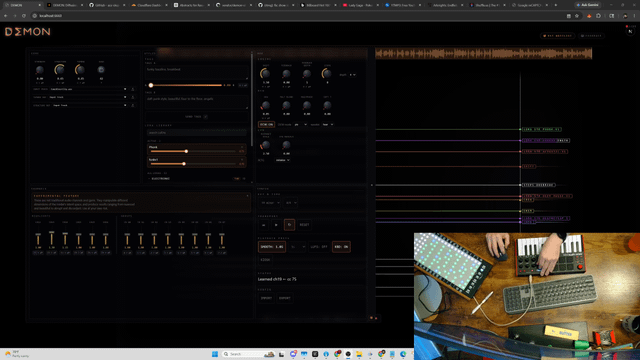Remove the Phonk LoRA with its x icon

(x=242, y=147)
